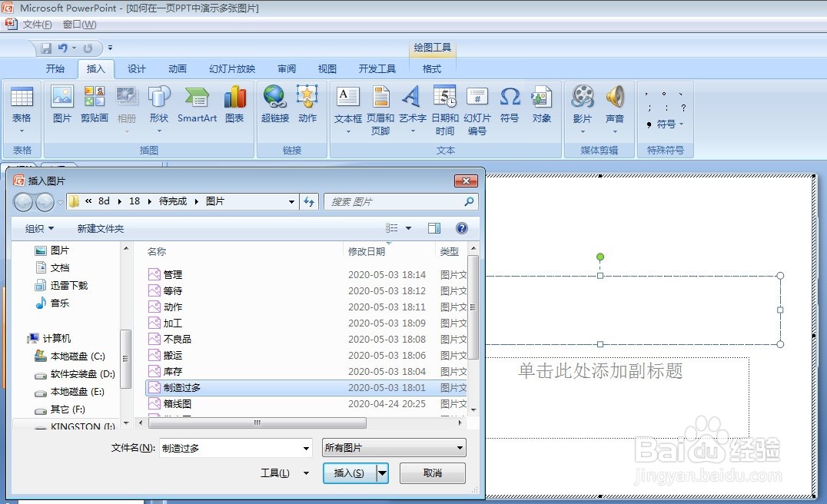
Task: Expand the address bar path dropdown
Action: click(291, 201)
